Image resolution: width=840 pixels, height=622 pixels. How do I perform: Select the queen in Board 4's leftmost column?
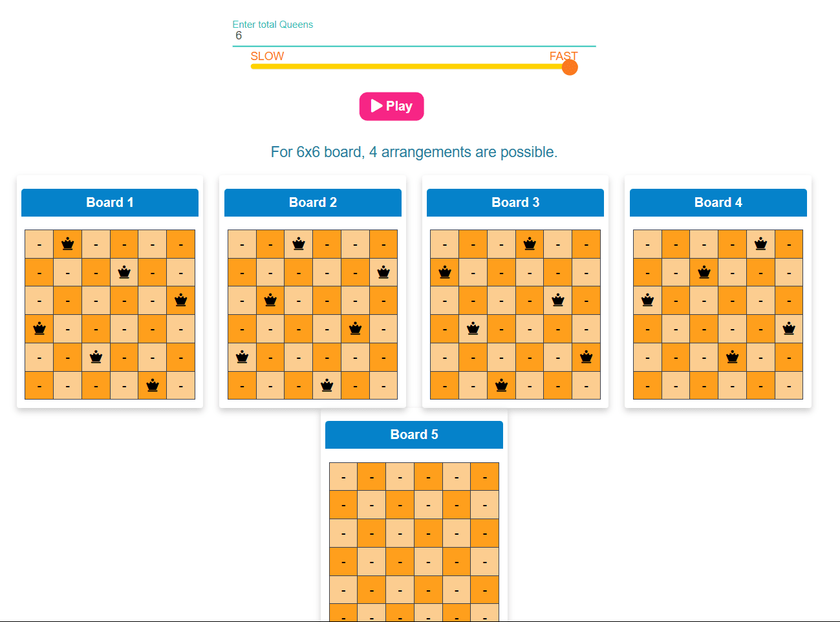tap(647, 300)
